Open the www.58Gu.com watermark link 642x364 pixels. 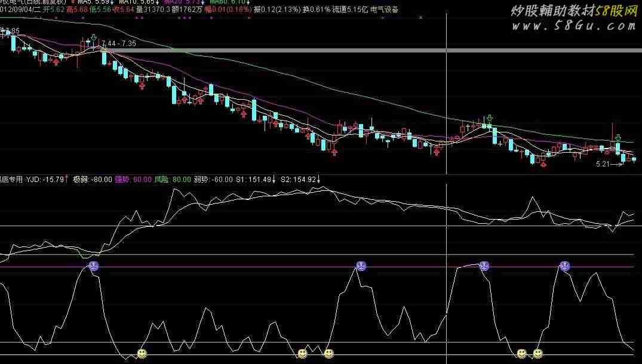[x=574, y=26]
